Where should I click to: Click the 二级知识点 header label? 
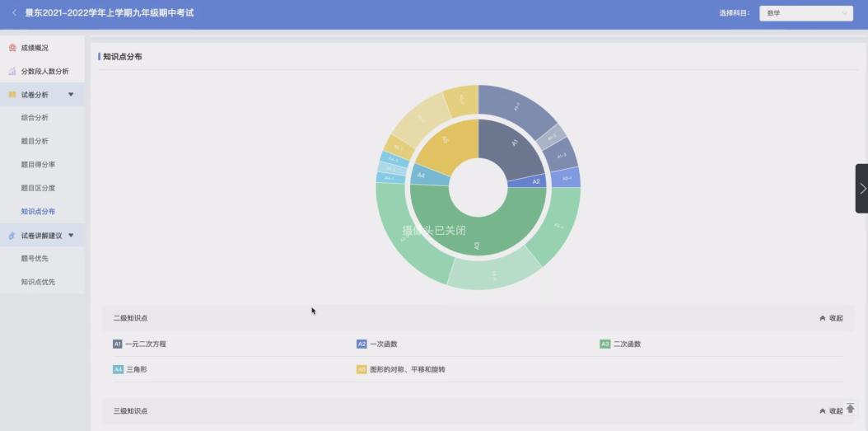pyautogui.click(x=131, y=318)
